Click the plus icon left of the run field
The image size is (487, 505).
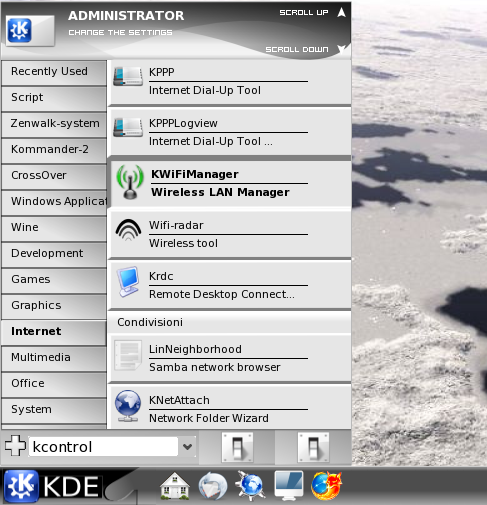[15, 445]
